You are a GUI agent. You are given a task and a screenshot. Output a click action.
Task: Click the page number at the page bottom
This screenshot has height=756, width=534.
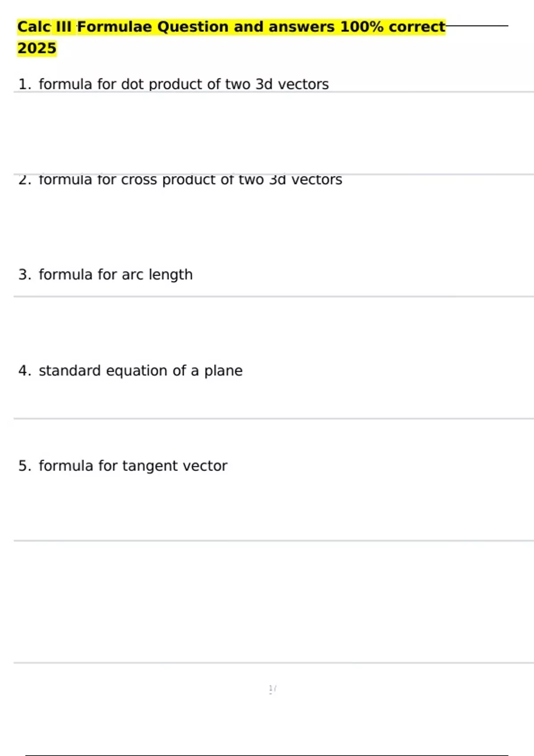[x=272, y=689]
